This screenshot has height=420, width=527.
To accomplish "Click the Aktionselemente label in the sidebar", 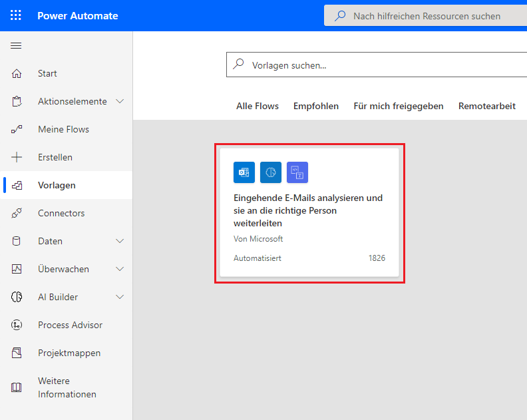I will [x=73, y=101].
